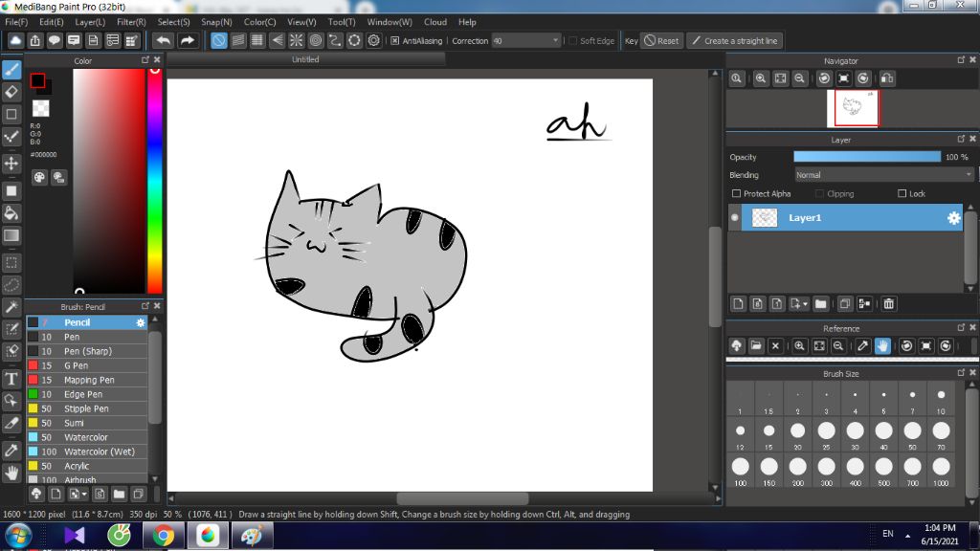Select the Eyedropper tool
Image resolution: width=980 pixels, height=551 pixels.
click(11, 451)
